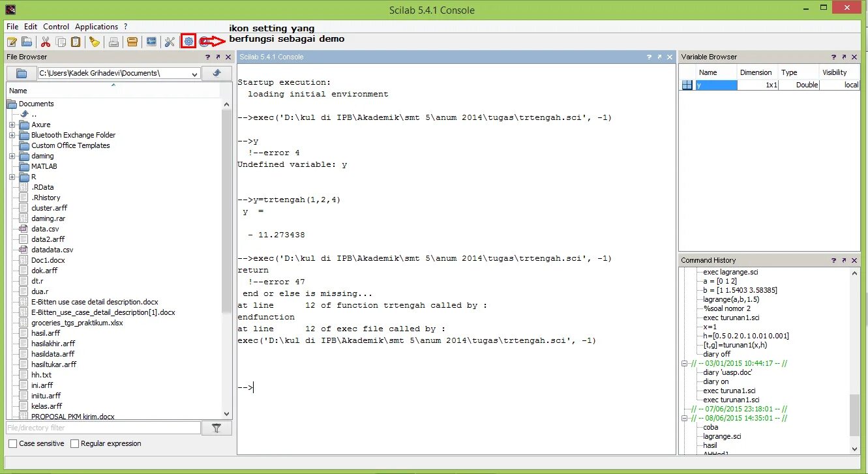Close the Variable Browser panel
868x474 pixels.
tap(854, 57)
